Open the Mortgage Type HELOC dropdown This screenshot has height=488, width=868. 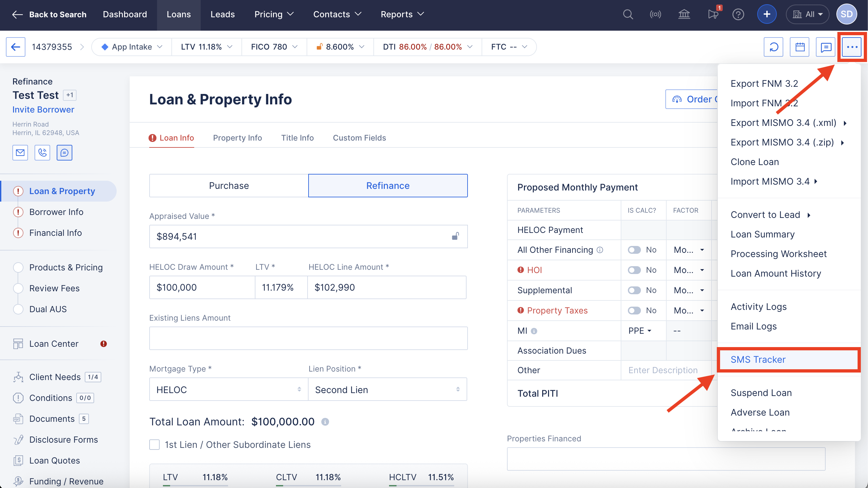[228, 389]
